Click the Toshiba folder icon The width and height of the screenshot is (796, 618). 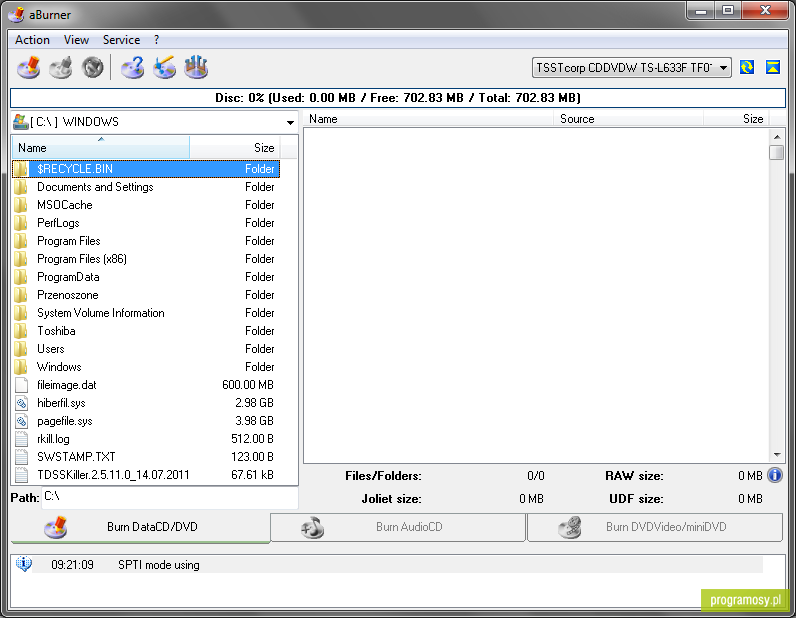21,331
